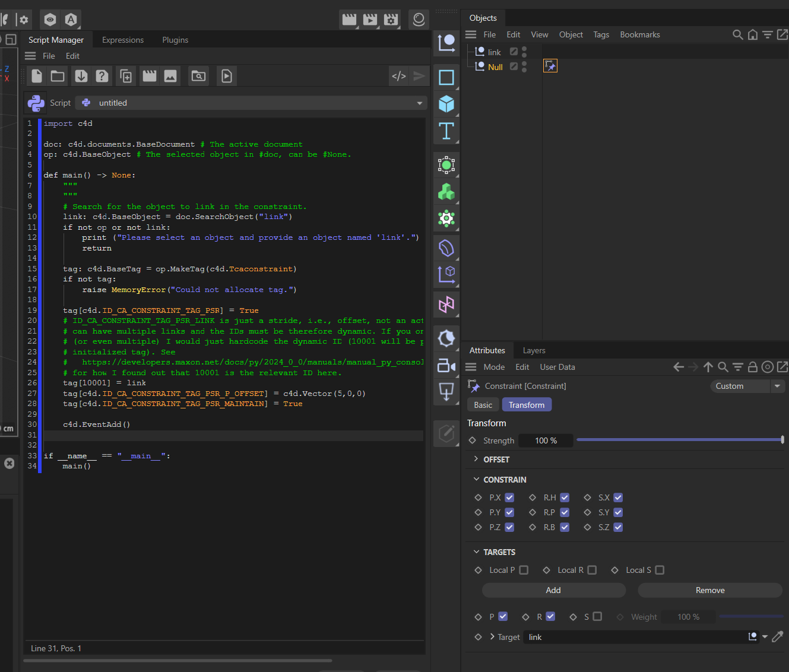This screenshot has height=672, width=789.
Task: Select the Null object tool in palette
Action: point(446,43)
